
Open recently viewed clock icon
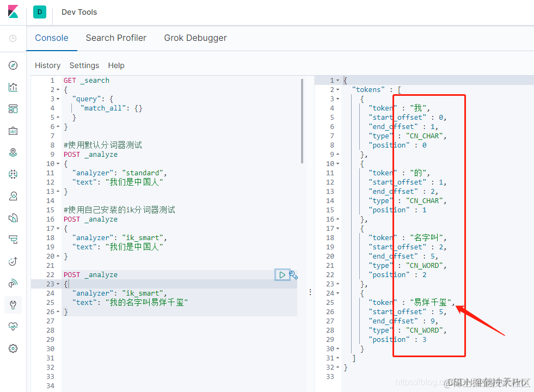[13, 38]
